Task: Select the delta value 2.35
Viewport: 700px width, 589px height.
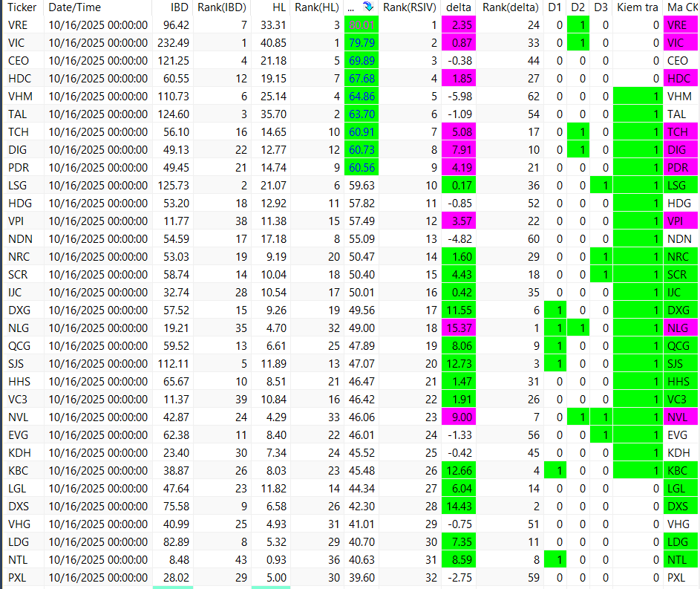Action: pos(459,25)
